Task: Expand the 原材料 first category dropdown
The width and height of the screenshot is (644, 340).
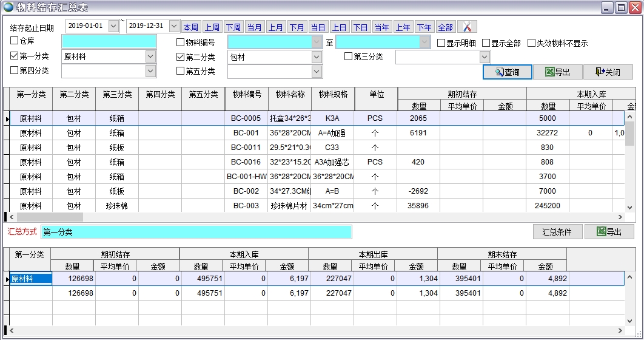Action: point(150,56)
